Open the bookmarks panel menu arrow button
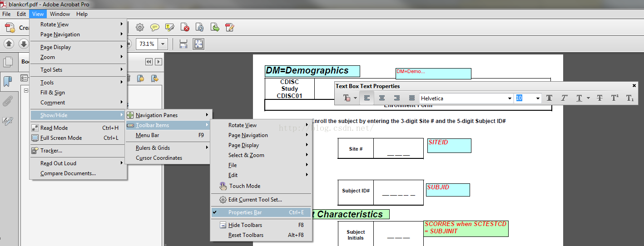 [x=158, y=62]
